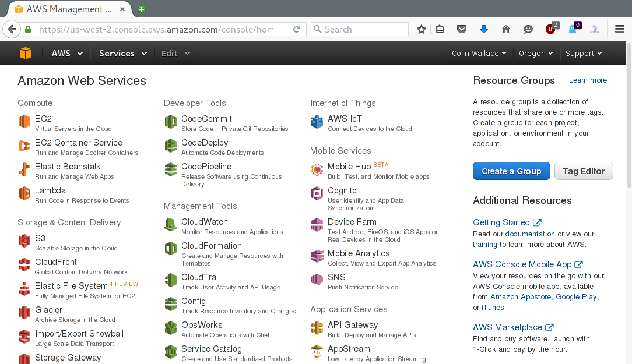Go to the Firefox home page
The width and height of the screenshot is (632, 364).
(x=506, y=29)
